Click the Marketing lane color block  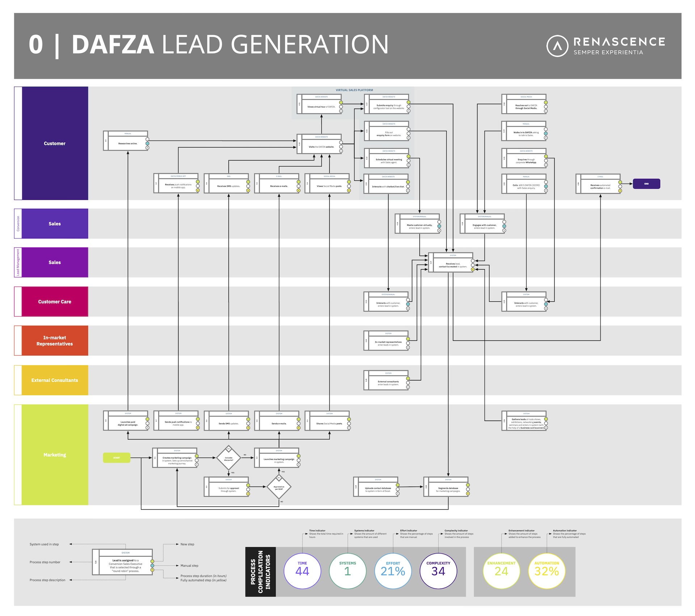(x=55, y=455)
